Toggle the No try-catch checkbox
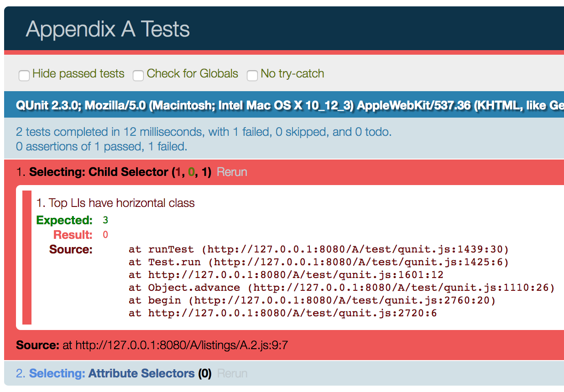564x392 pixels. 252,75
